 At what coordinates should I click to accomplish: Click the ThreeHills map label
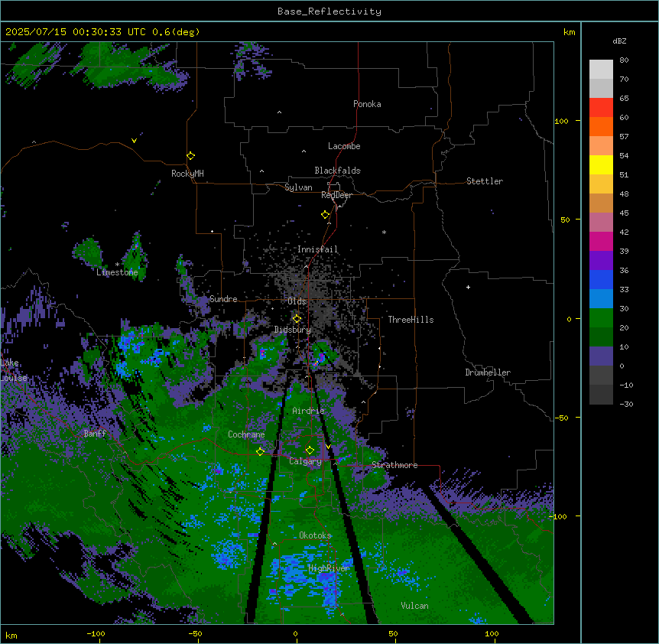(411, 320)
